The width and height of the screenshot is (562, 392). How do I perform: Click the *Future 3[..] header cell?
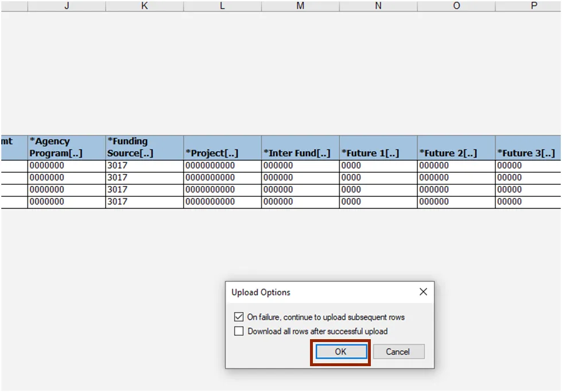tap(528, 148)
